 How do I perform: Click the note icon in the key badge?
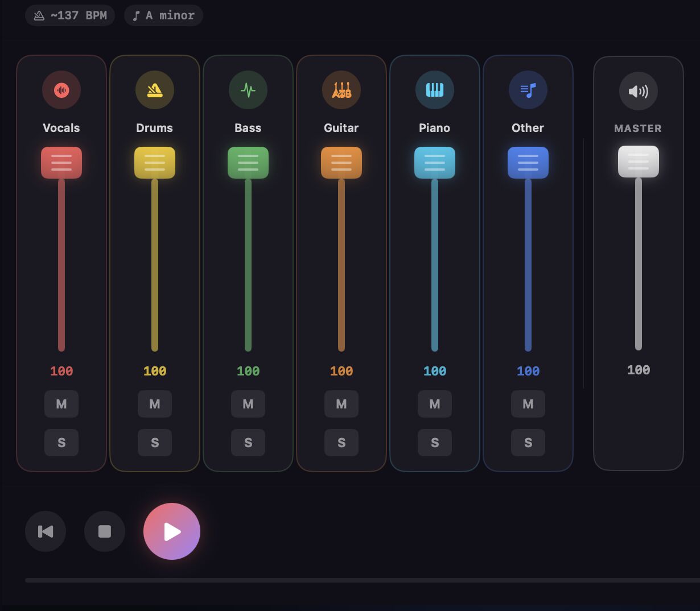click(136, 15)
